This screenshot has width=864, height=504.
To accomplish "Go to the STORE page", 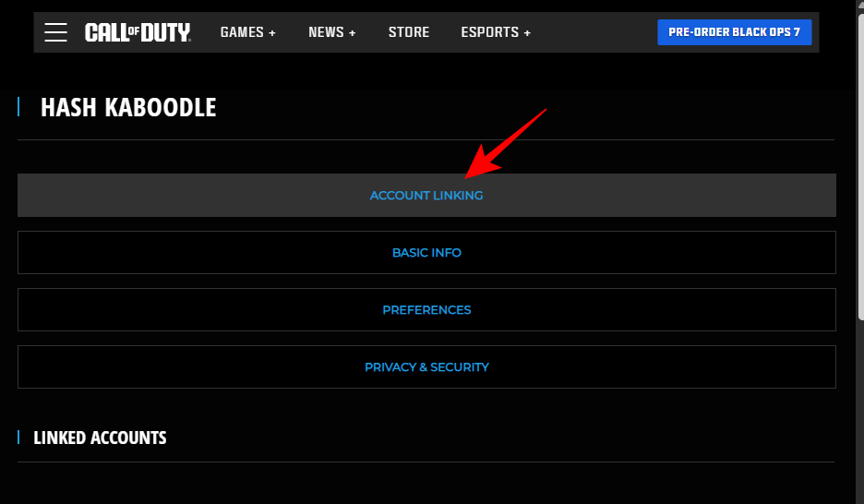I will click(409, 32).
